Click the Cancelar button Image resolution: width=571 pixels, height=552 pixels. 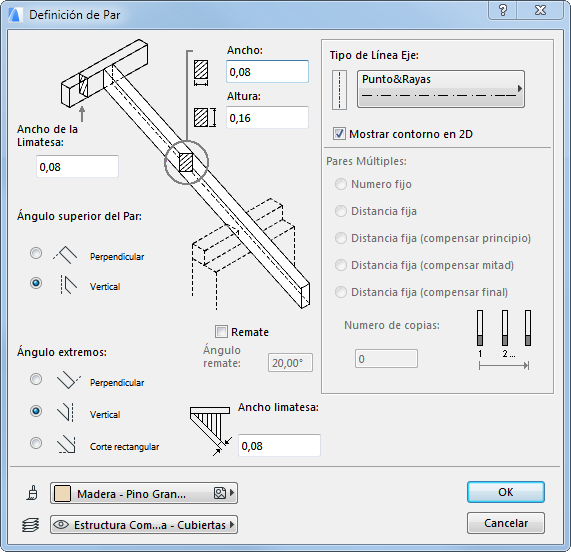506,523
